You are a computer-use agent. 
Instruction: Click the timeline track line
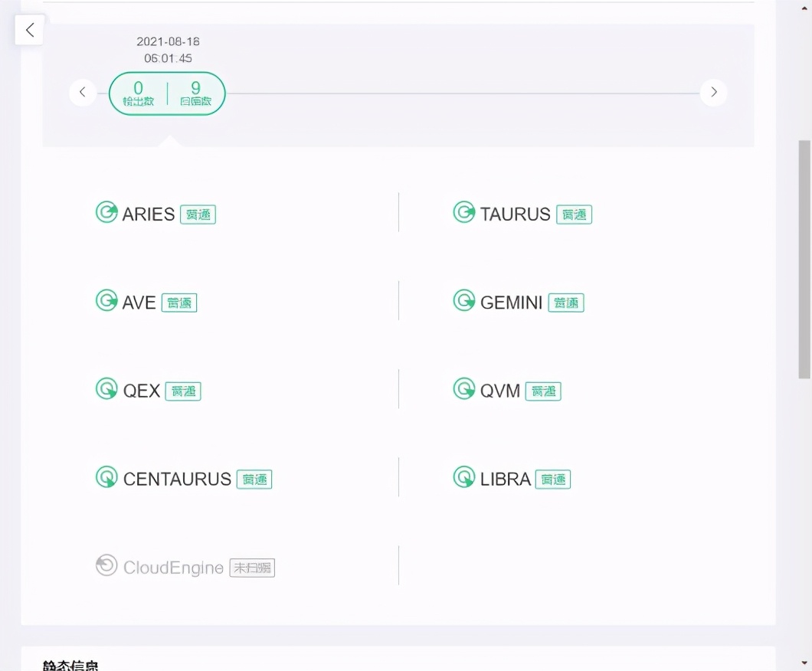(x=460, y=93)
